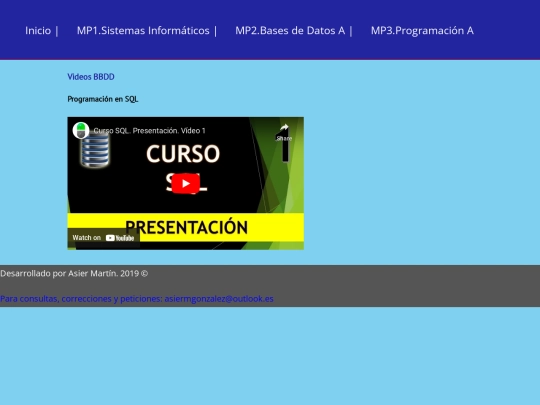
Task: Click Desarrollado por Asier Martín footer text
Action: point(74,273)
